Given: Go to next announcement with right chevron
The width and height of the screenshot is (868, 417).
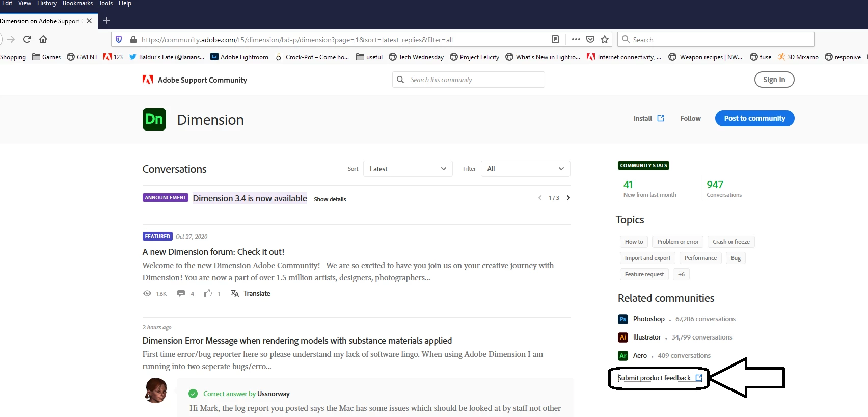Looking at the screenshot, I should [568, 198].
